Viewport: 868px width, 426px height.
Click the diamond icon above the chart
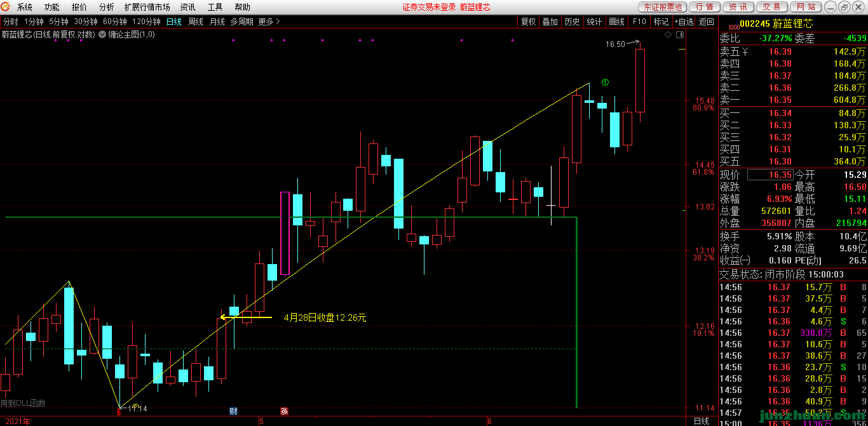667,36
